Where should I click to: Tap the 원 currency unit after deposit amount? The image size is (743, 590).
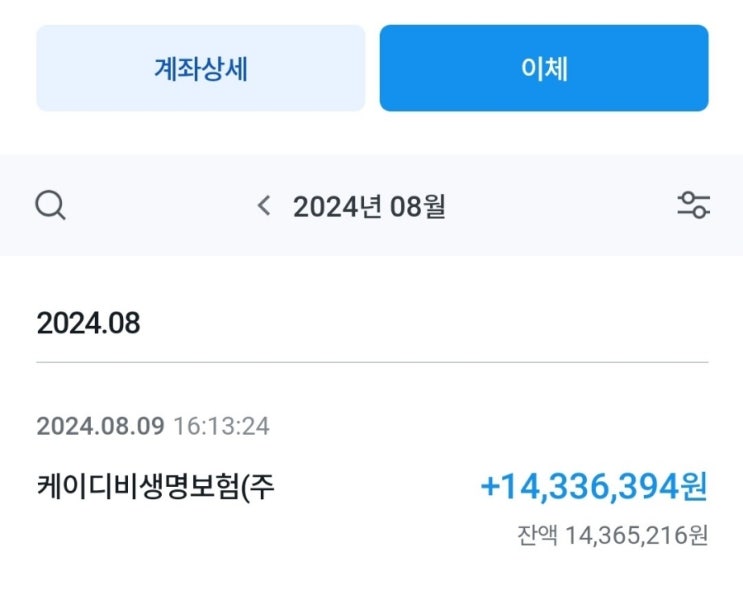click(x=695, y=487)
